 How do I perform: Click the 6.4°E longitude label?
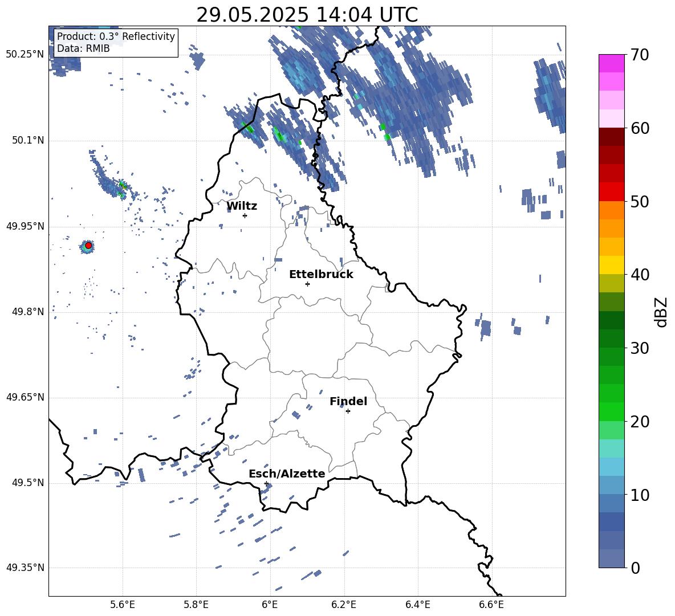pyautogui.click(x=417, y=605)
